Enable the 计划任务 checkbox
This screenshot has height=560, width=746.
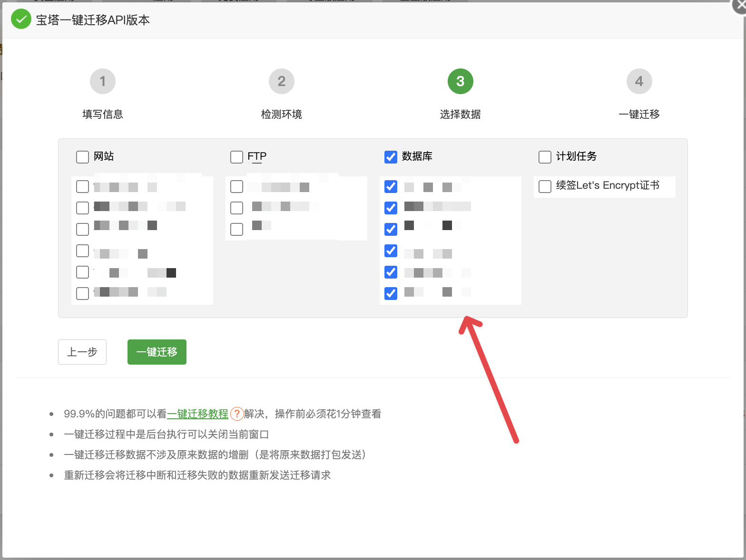[545, 157]
